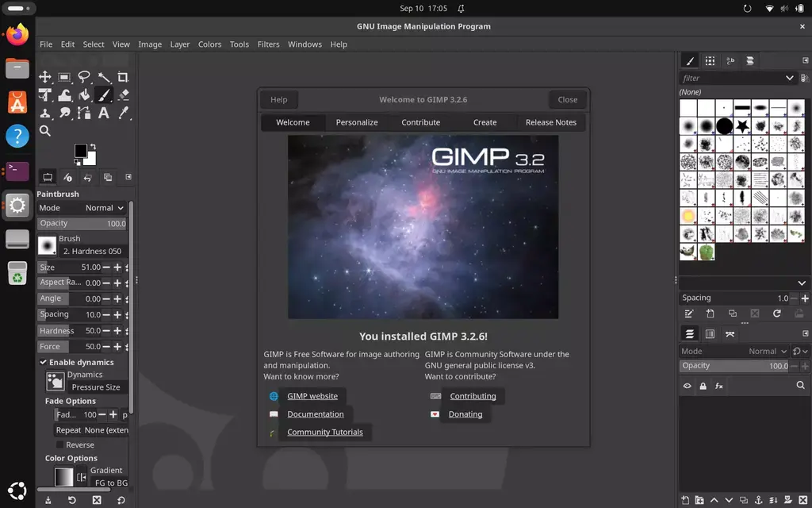Open Firefox from the Ubuntu dock

17,34
